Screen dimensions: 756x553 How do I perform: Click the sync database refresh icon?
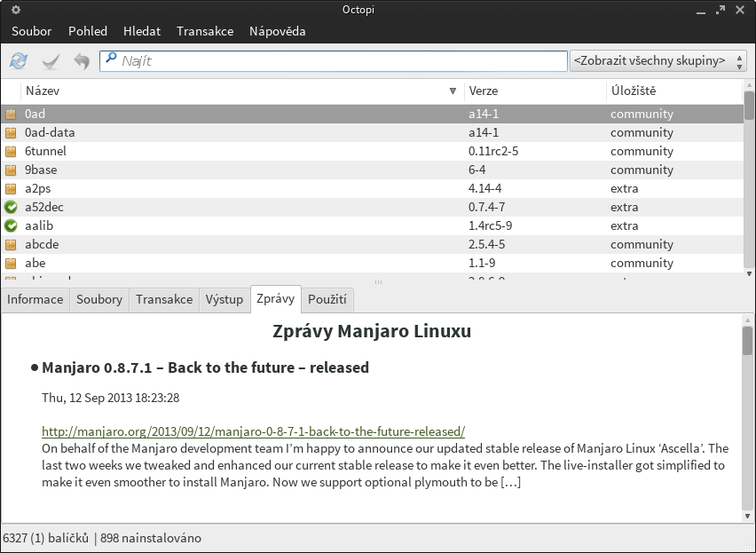pyautogui.click(x=19, y=60)
